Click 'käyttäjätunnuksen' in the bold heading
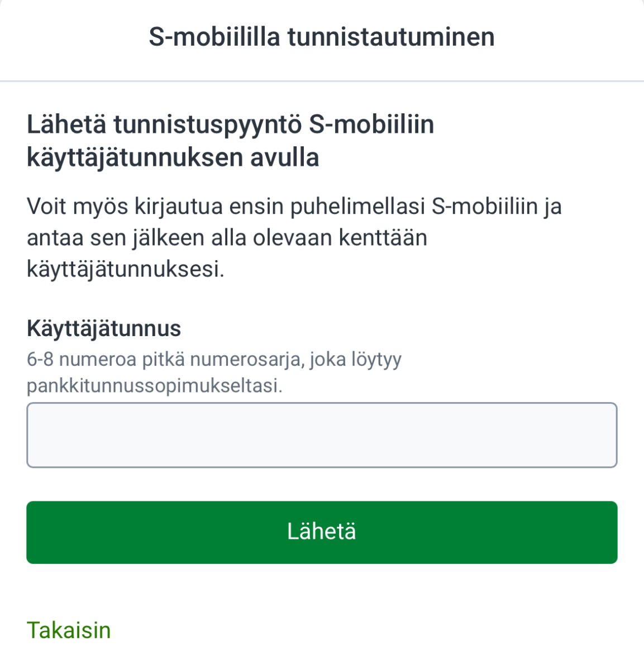The width and height of the screenshot is (644, 670). (x=134, y=157)
